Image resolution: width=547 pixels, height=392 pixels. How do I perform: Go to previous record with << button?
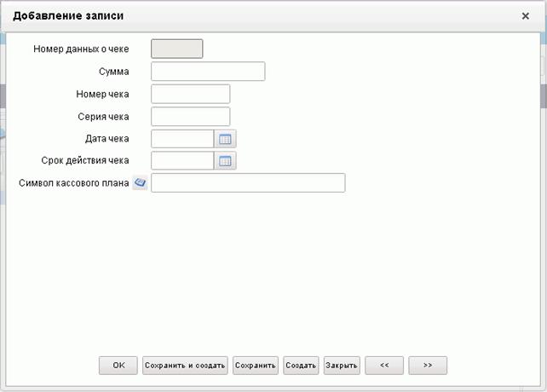384,366
